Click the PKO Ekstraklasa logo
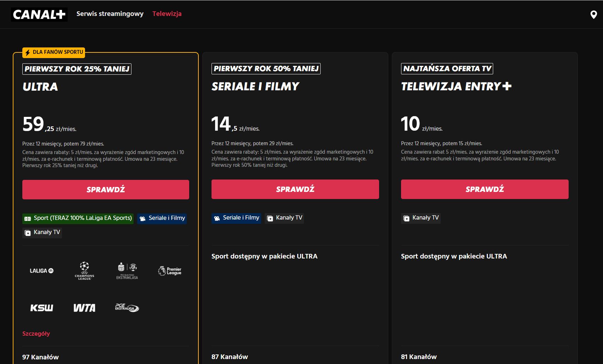The width and height of the screenshot is (603, 364). tap(127, 271)
